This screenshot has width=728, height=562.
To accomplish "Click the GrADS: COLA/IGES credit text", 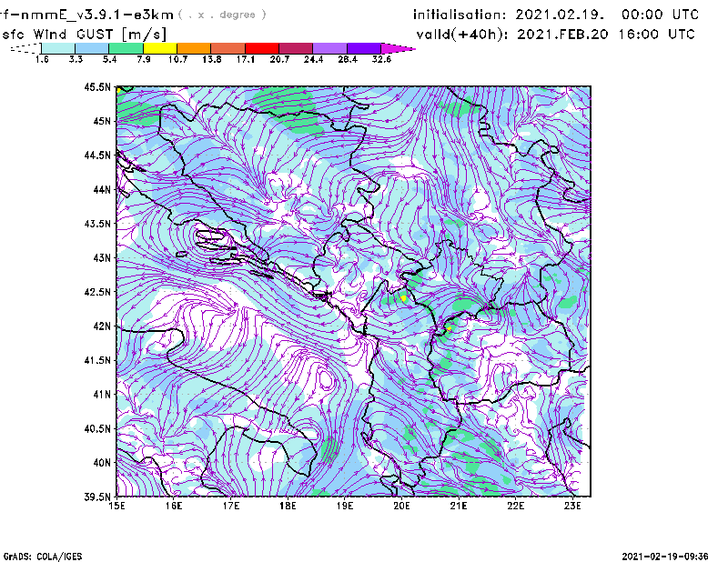I will [43, 557].
